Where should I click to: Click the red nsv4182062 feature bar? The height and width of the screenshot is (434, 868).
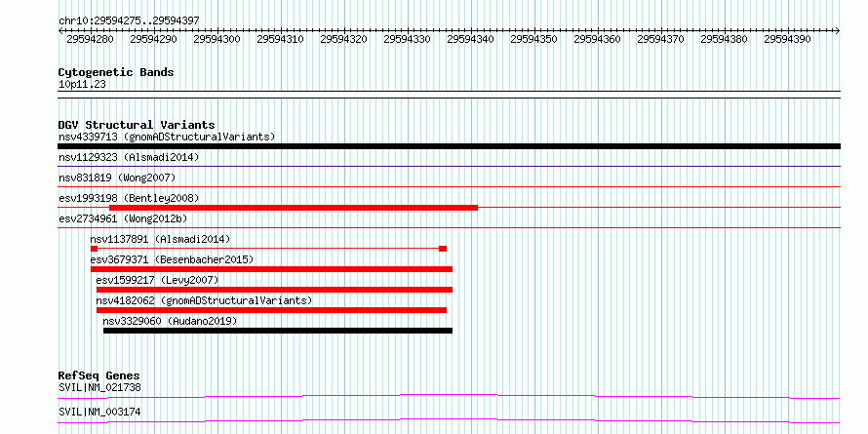271,310
